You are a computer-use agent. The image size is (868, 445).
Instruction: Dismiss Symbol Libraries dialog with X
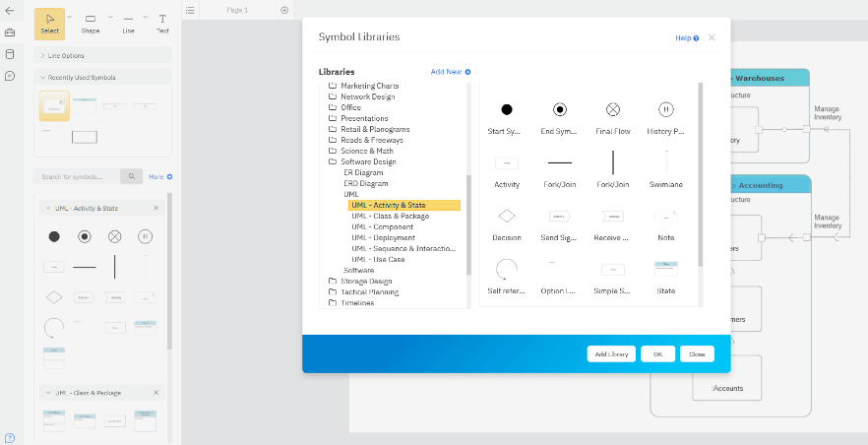(x=712, y=37)
